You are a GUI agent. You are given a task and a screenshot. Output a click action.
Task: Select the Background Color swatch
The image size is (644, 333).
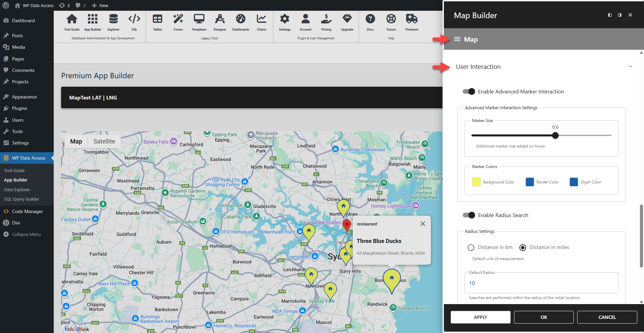[x=476, y=182]
